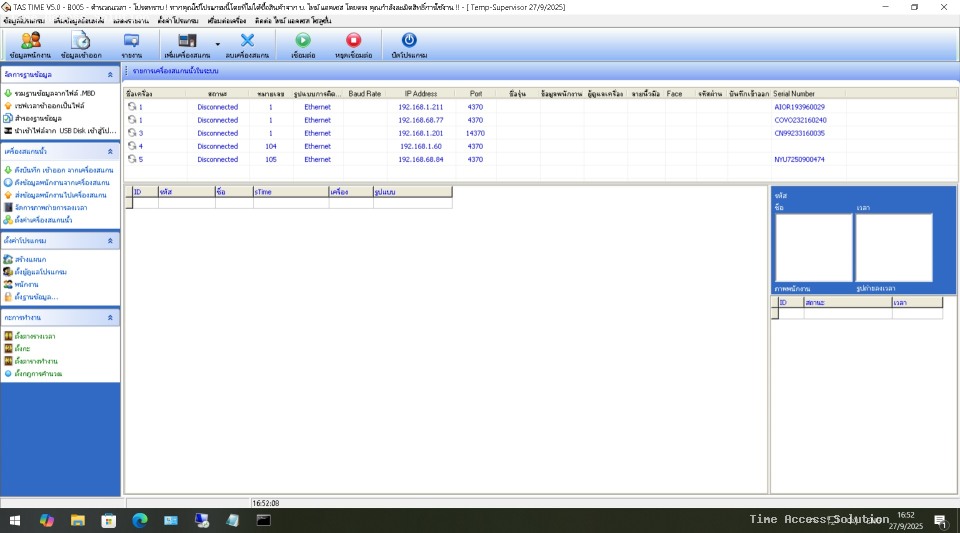This screenshot has width=960, height=533.
Task: Click ตั้งค่าเครื่องสแกนนิ้ว (scanner settings) link
Action: 51,220
